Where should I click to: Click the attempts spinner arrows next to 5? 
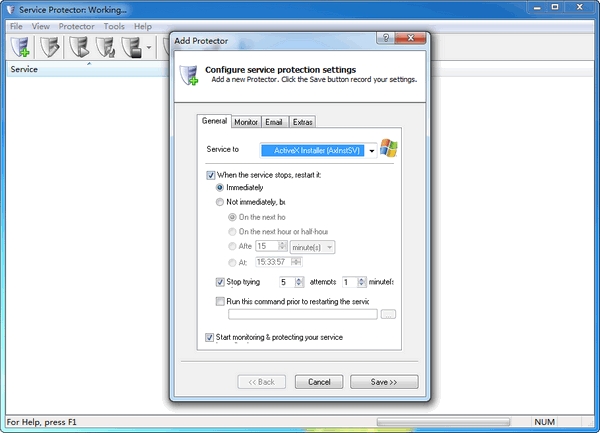click(x=299, y=282)
